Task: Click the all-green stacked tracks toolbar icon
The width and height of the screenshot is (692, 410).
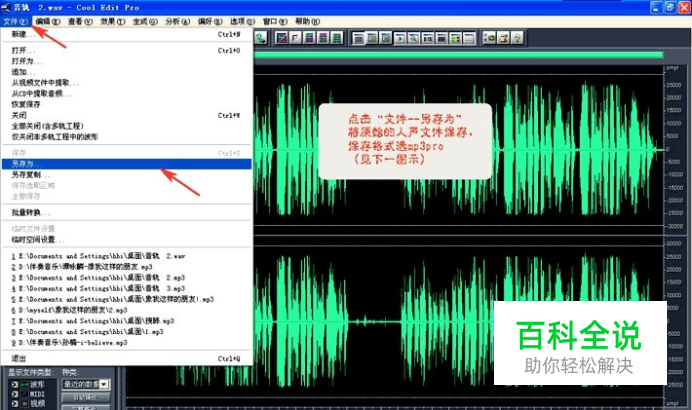Action: click(x=336, y=38)
